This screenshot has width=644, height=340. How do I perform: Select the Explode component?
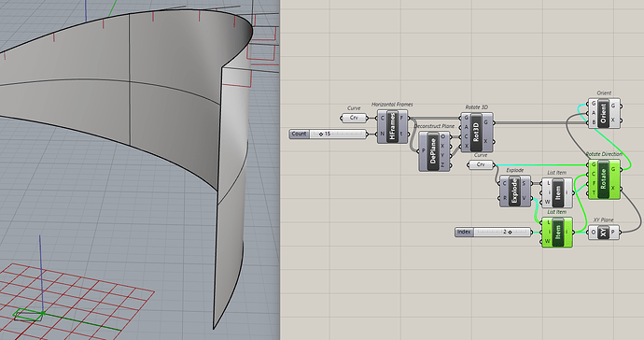(x=515, y=191)
